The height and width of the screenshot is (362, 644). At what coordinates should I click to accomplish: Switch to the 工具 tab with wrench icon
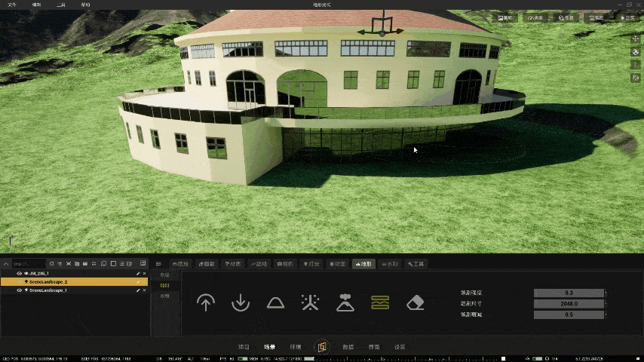(x=416, y=264)
